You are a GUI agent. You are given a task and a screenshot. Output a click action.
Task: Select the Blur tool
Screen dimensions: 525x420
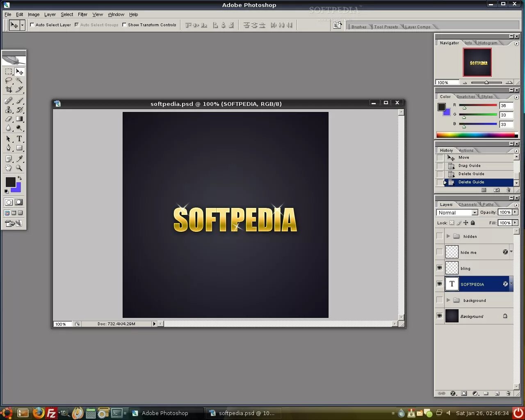click(9, 128)
